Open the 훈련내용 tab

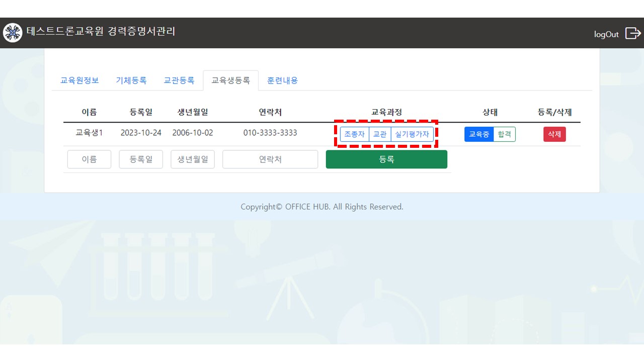[x=282, y=80]
